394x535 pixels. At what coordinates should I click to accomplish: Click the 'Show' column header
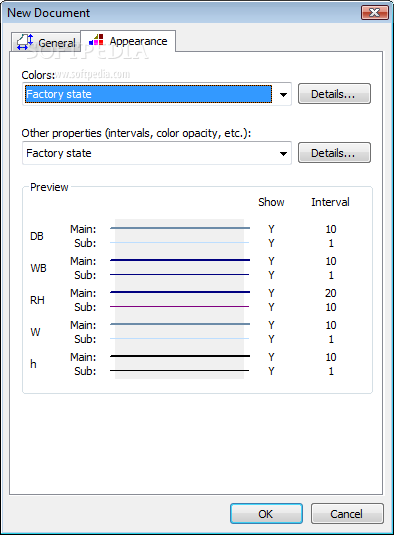271,202
